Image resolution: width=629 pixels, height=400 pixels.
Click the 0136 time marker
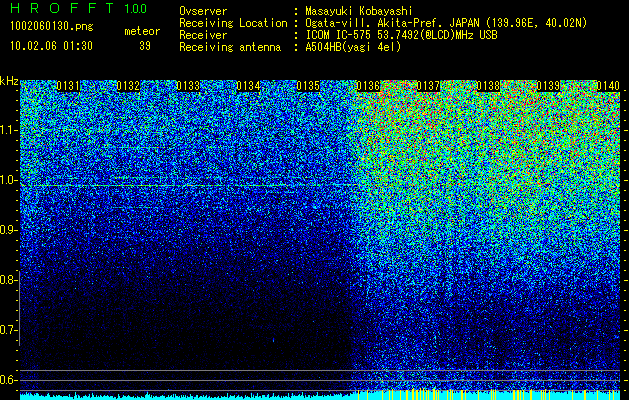368,86
